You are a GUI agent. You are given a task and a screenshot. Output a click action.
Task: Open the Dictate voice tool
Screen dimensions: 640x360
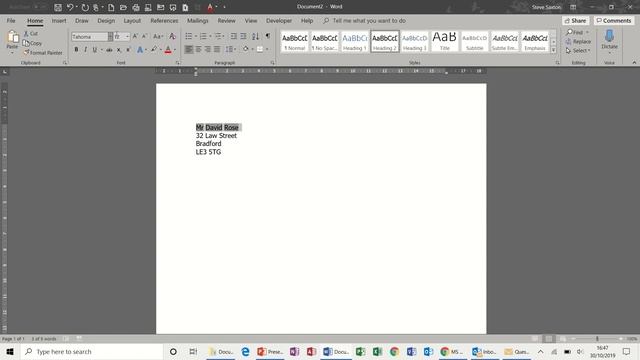[609, 40]
